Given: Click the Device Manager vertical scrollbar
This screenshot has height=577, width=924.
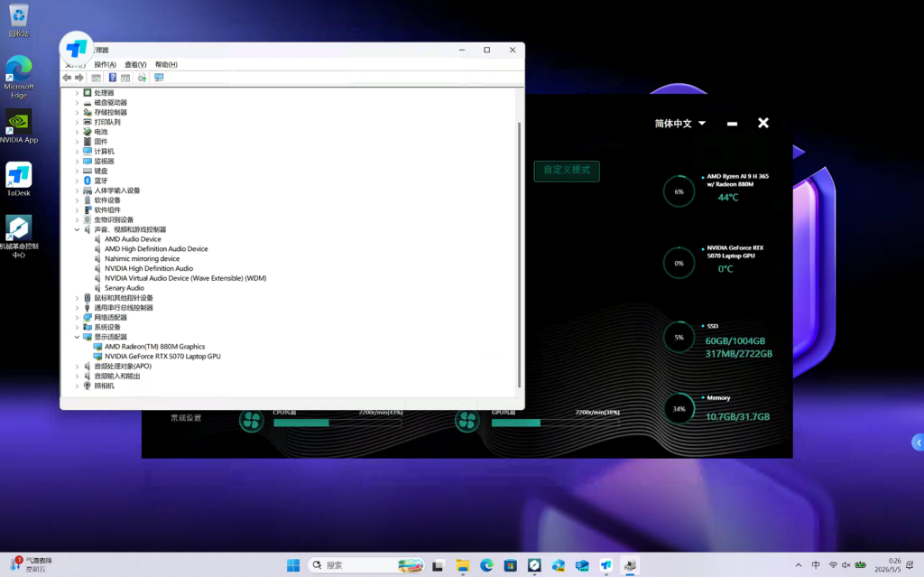Looking at the screenshot, I should click(x=519, y=255).
